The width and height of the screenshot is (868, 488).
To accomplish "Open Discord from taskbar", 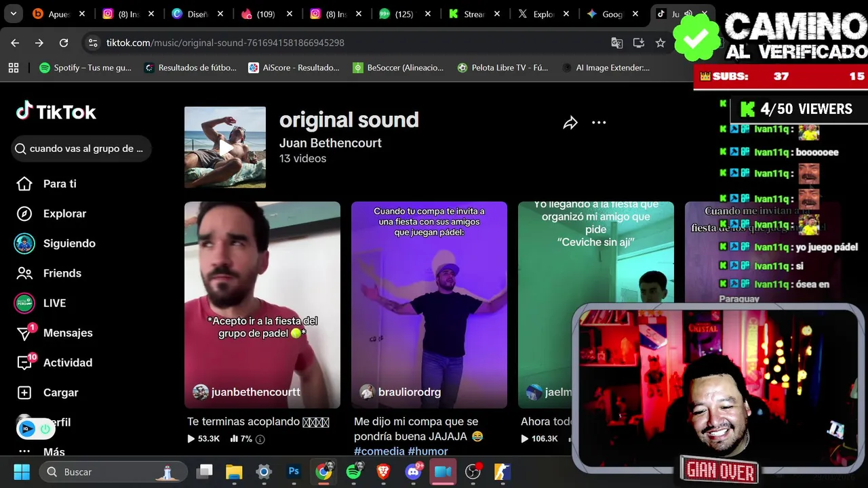I will (413, 472).
